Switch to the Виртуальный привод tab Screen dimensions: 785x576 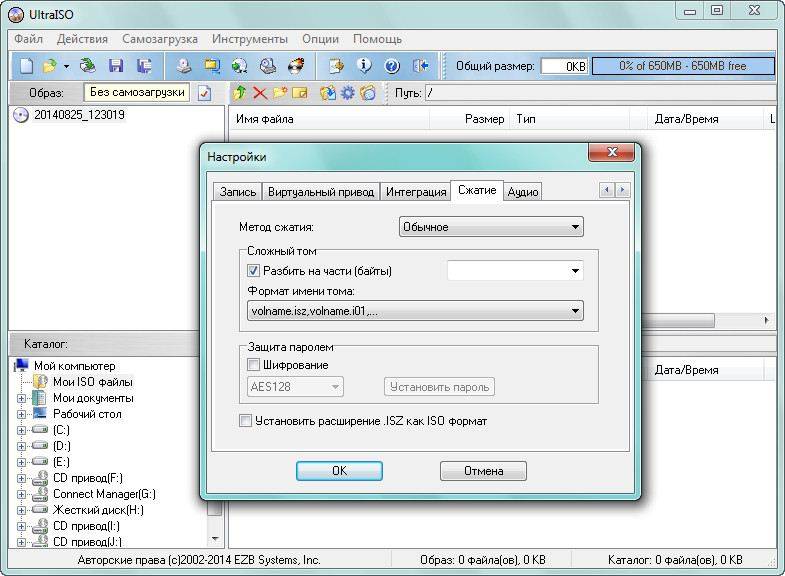click(321, 192)
